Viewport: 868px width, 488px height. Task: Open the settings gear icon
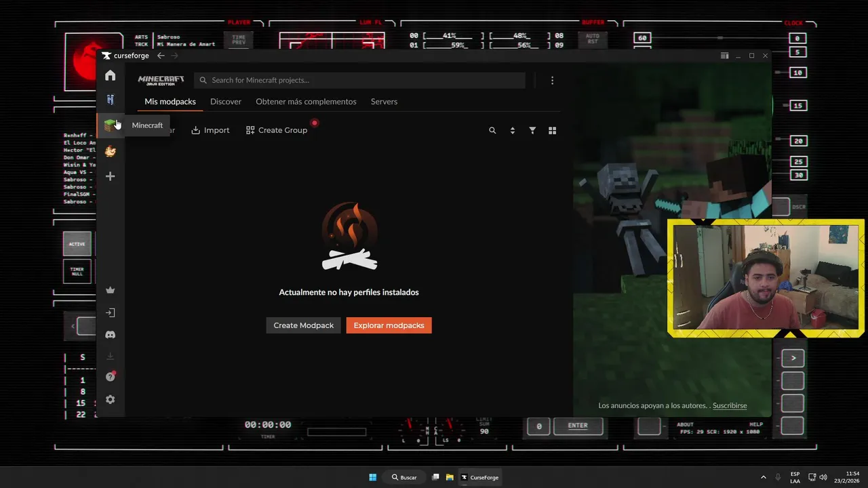pyautogui.click(x=110, y=399)
